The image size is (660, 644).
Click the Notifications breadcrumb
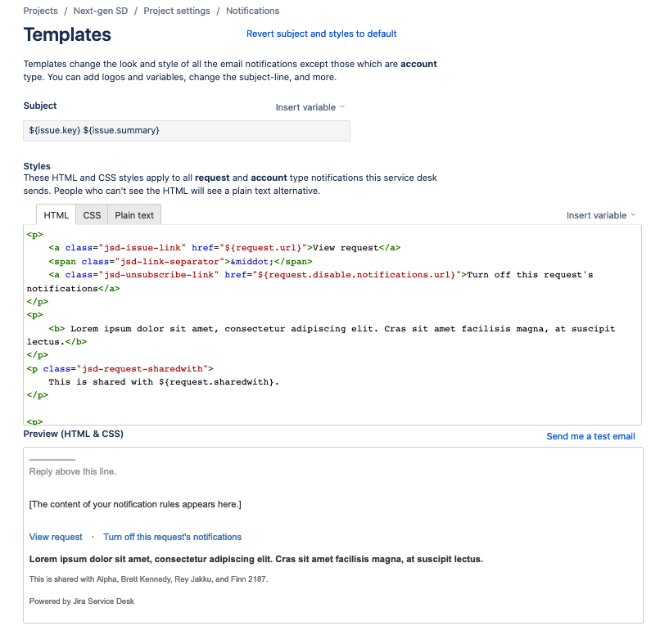point(252,11)
